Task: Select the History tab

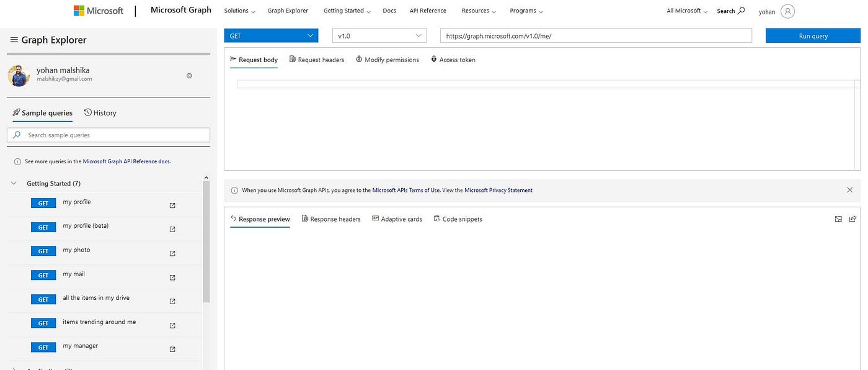Action: [100, 113]
